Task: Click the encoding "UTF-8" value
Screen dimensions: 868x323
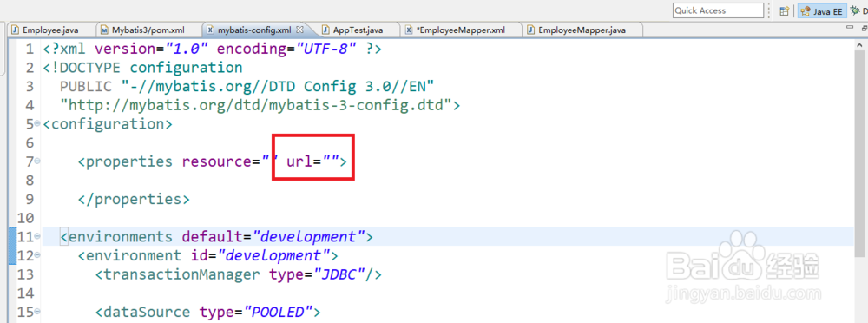Action: [327, 49]
